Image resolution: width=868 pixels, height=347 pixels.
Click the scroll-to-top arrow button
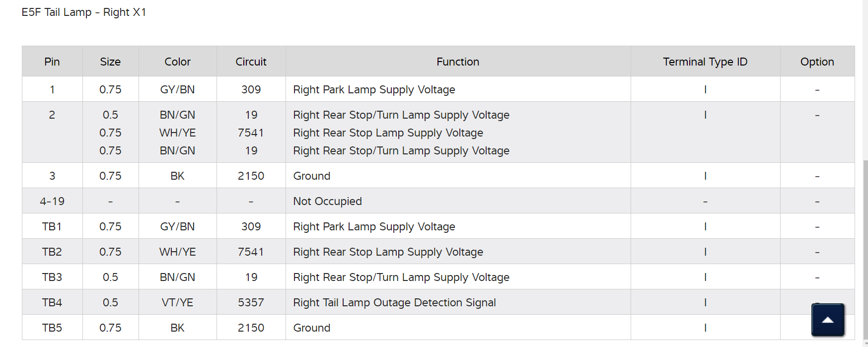(x=828, y=320)
